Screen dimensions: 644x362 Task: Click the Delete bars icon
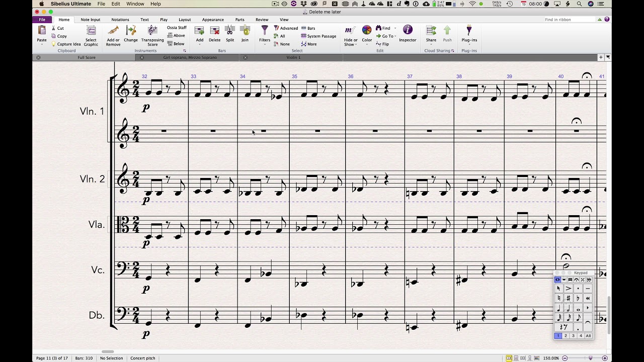215,31
